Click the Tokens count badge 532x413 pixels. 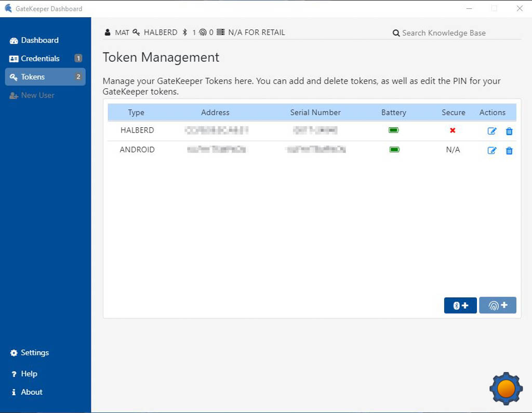78,77
